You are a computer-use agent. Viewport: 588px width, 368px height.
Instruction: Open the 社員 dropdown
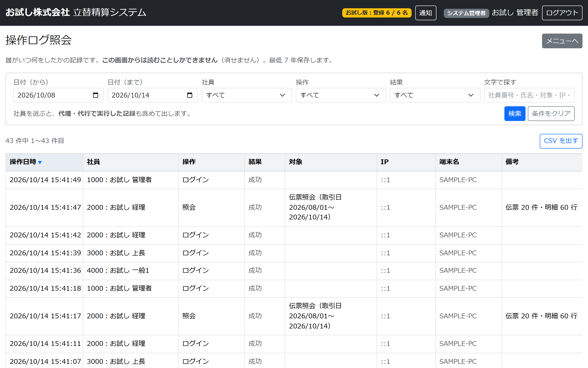(247, 95)
